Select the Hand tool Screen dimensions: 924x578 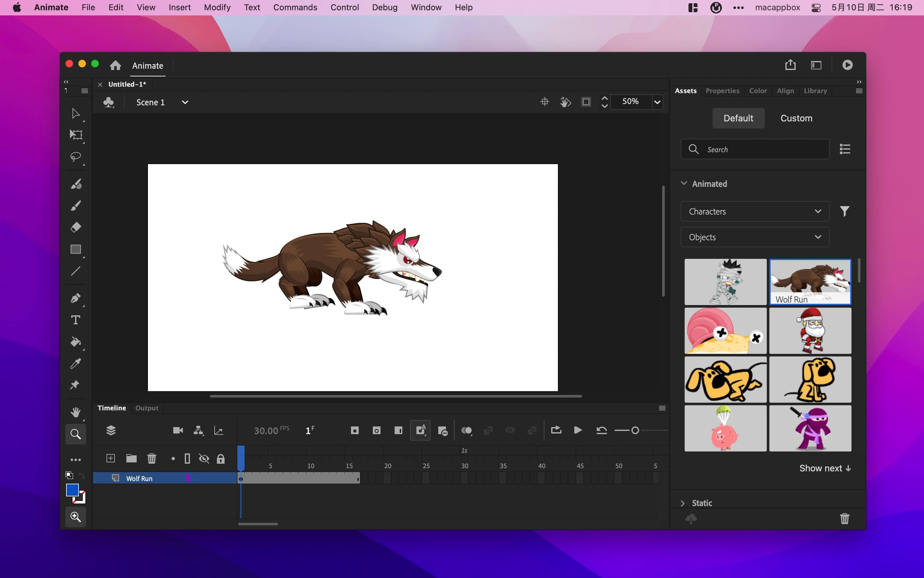pyautogui.click(x=76, y=412)
